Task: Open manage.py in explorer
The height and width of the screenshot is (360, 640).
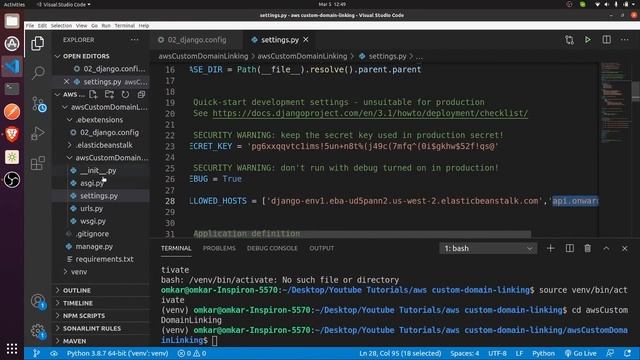Action: tap(94, 246)
